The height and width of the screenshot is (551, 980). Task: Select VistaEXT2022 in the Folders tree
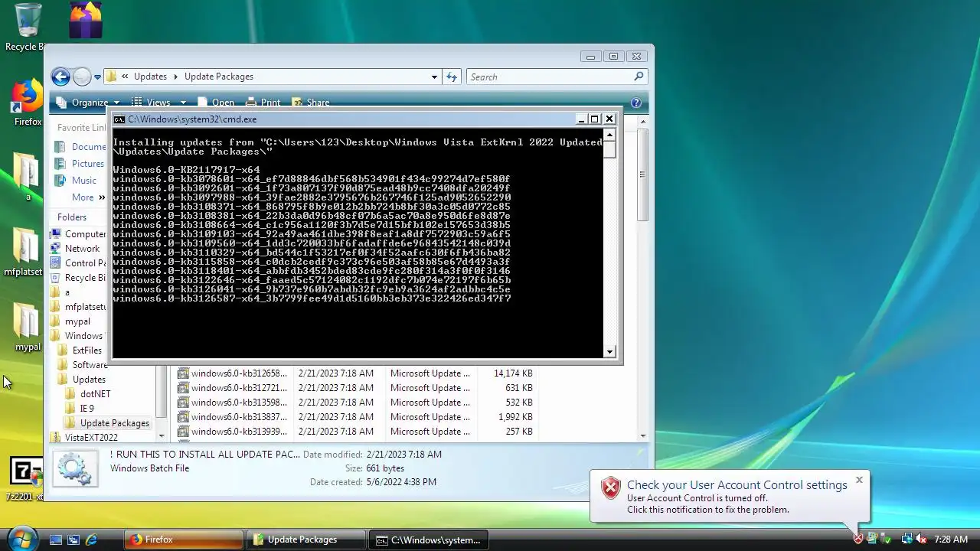click(84, 438)
